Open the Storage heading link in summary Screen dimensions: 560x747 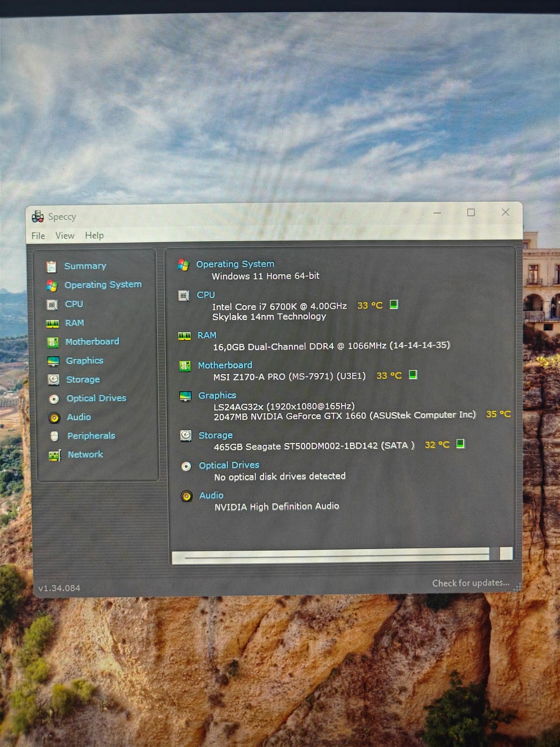point(216,435)
